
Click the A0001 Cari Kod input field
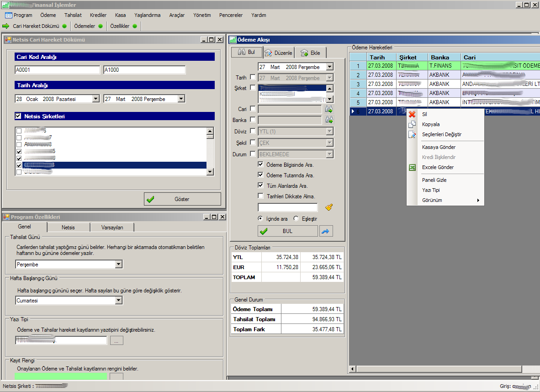coord(57,70)
